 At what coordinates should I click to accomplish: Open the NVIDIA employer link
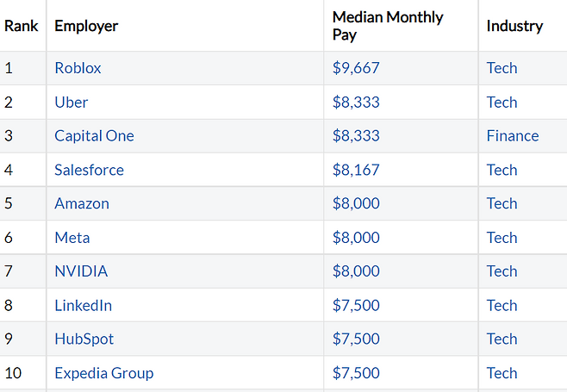[x=81, y=271]
